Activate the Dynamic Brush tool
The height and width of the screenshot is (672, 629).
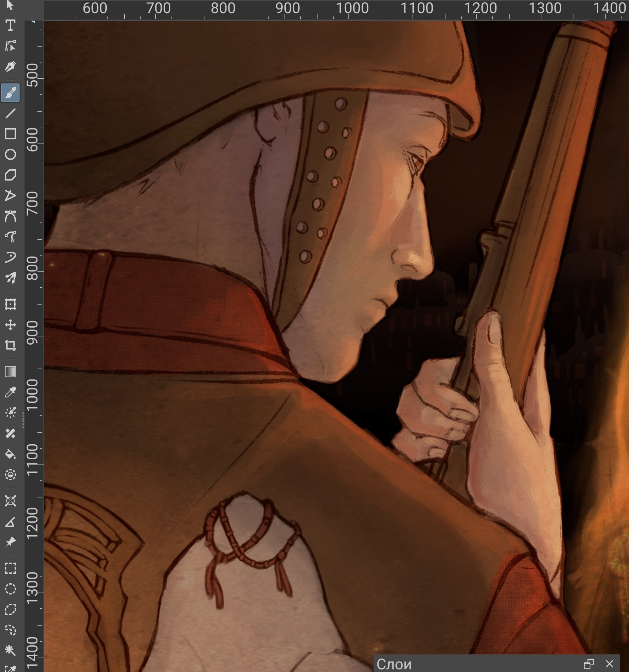coord(10,257)
